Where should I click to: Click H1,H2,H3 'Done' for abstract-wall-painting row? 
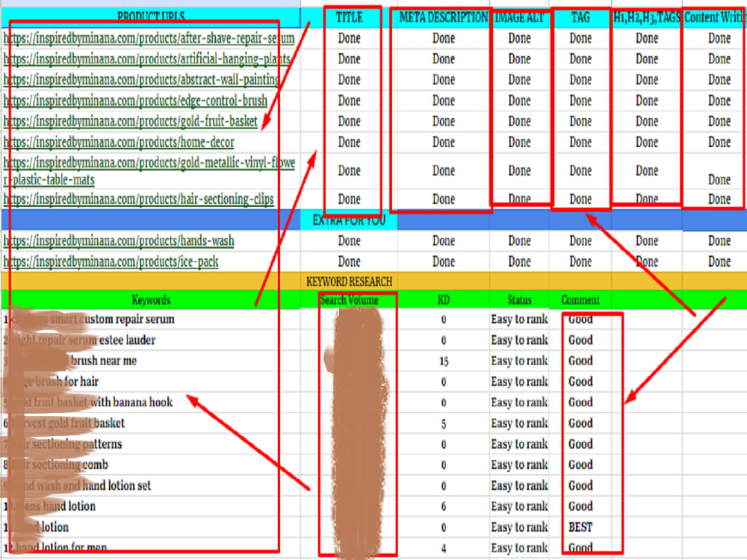[x=646, y=80]
